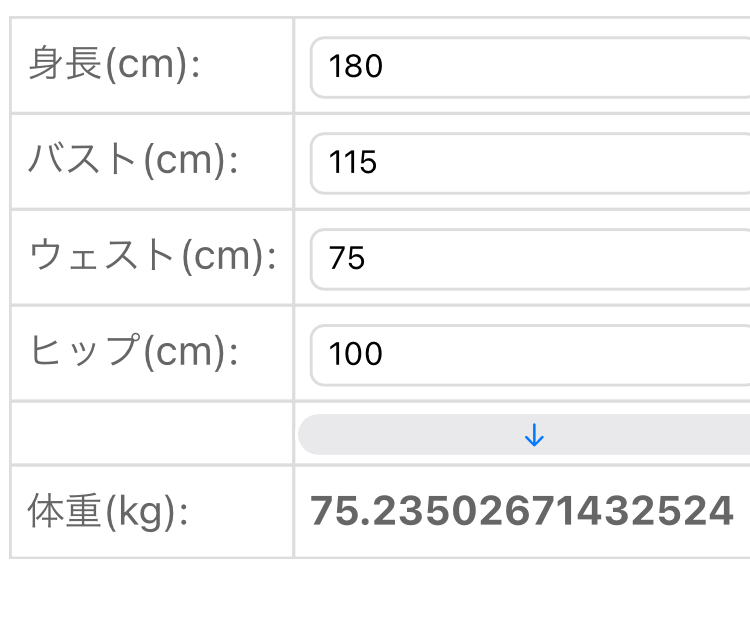The image size is (750, 619).
Task: Click the empty cell left of arrow button
Action: pyautogui.click(x=152, y=434)
